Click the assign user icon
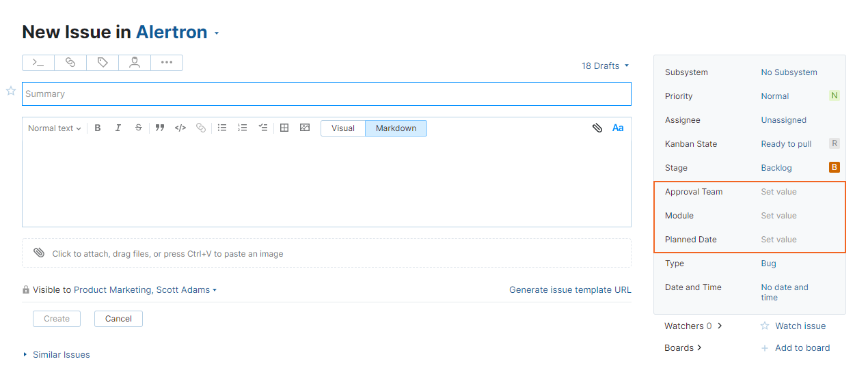Image resolution: width=868 pixels, height=370 pixels. pos(135,63)
